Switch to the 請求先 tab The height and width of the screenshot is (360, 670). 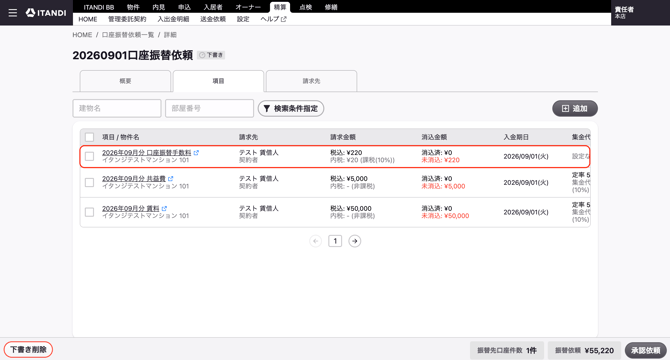coord(311,81)
